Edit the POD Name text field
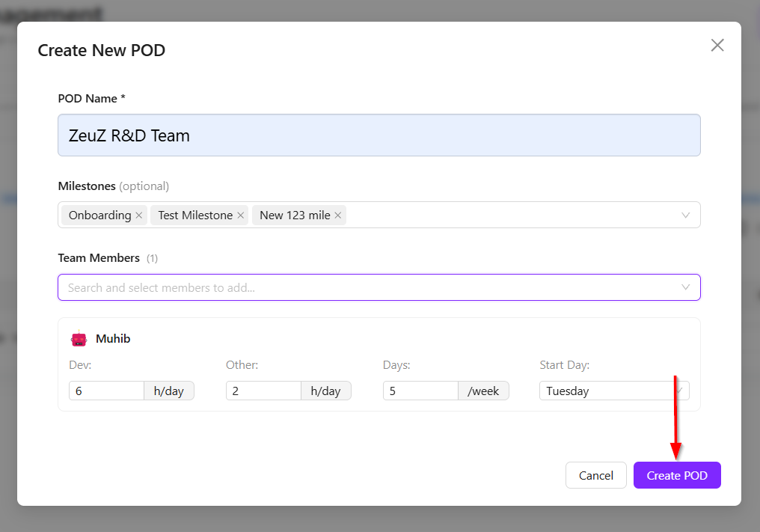Screen dimensions: 760x532 [x=379, y=135]
